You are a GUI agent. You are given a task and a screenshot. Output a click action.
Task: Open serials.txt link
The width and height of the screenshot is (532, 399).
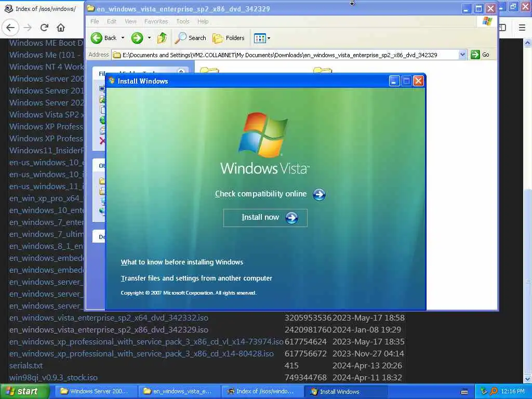click(26, 366)
